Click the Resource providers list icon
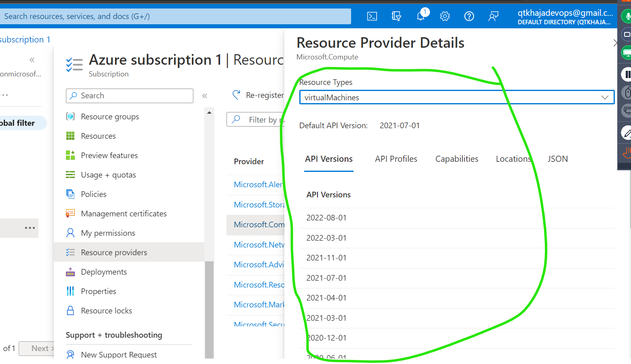Viewport: 631px width, 364px height. coord(70,252)
